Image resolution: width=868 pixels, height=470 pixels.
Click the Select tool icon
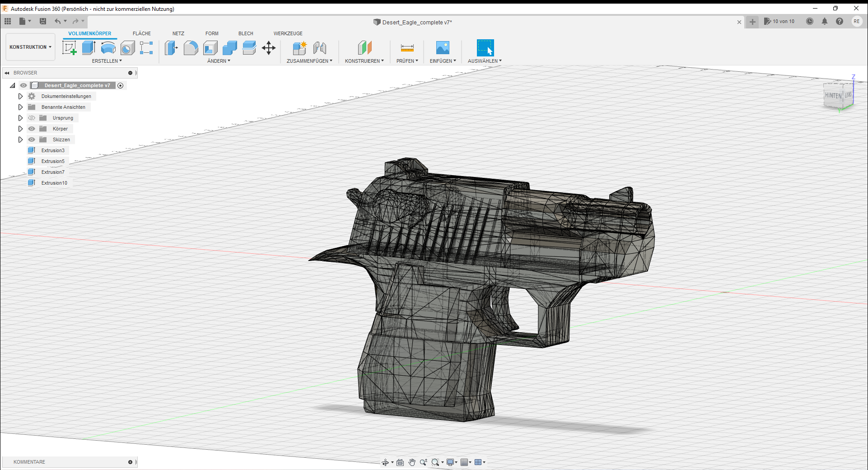click(485, 48)
